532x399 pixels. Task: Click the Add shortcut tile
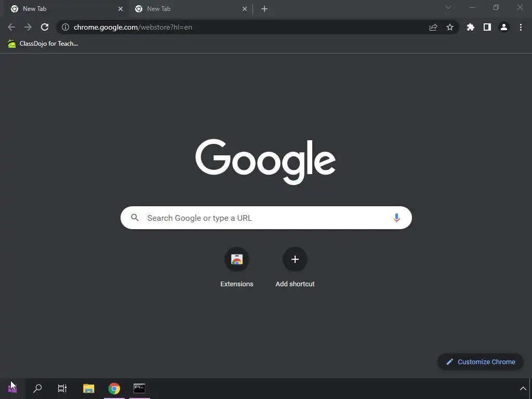coord(295,268)
